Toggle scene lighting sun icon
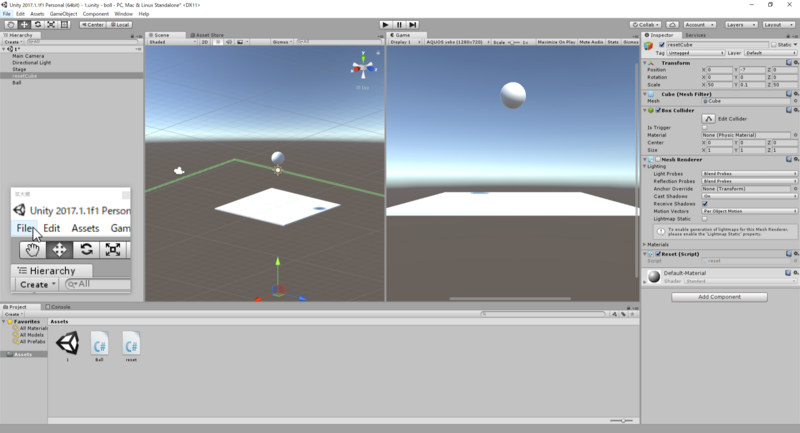800x433 pixels. 218,42
